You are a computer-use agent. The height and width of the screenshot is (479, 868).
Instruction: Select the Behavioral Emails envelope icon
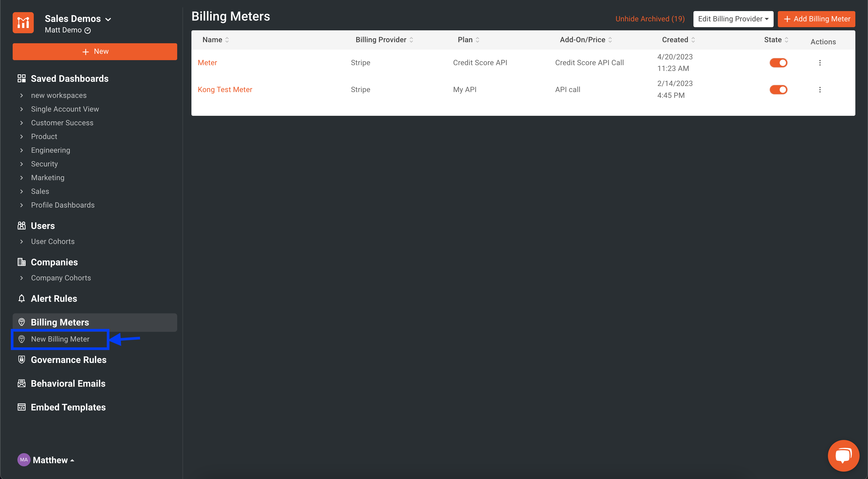(x=21, y=383)
